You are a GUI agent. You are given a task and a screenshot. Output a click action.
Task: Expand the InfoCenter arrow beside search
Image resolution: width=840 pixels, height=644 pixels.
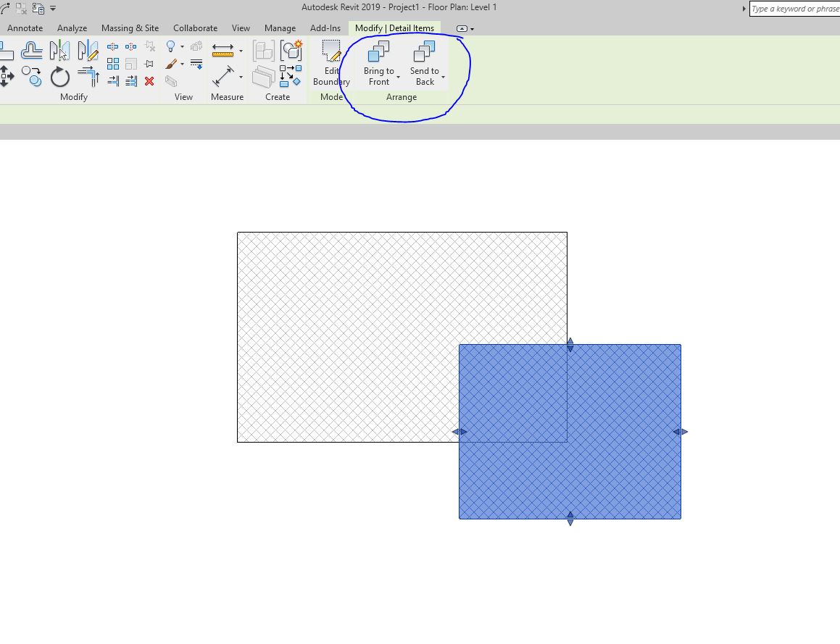tap(744, 9)
